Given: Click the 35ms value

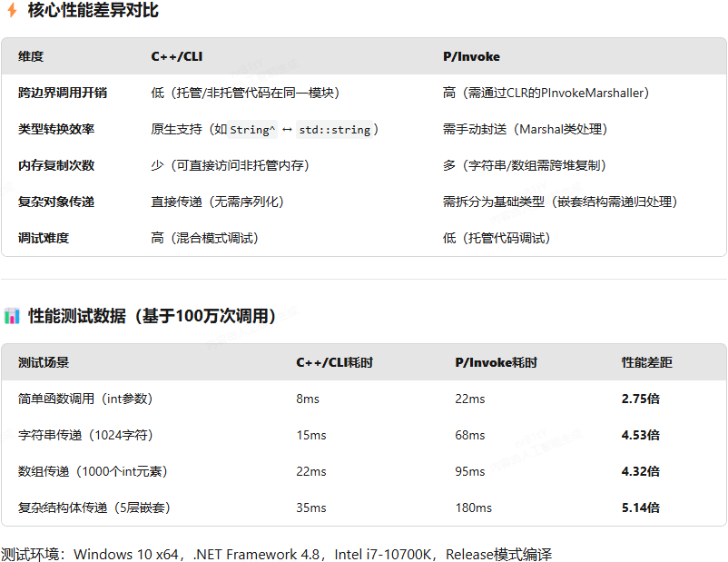Looking at the screenshot, I should [311, 508].
